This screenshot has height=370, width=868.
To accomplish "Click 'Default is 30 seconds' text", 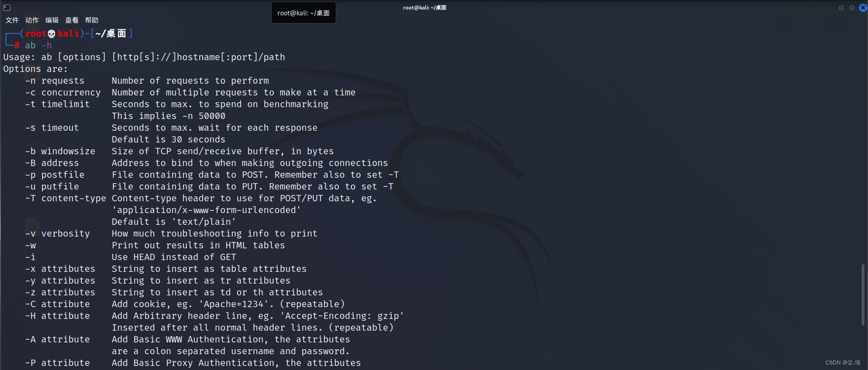I will coord(169,139).
